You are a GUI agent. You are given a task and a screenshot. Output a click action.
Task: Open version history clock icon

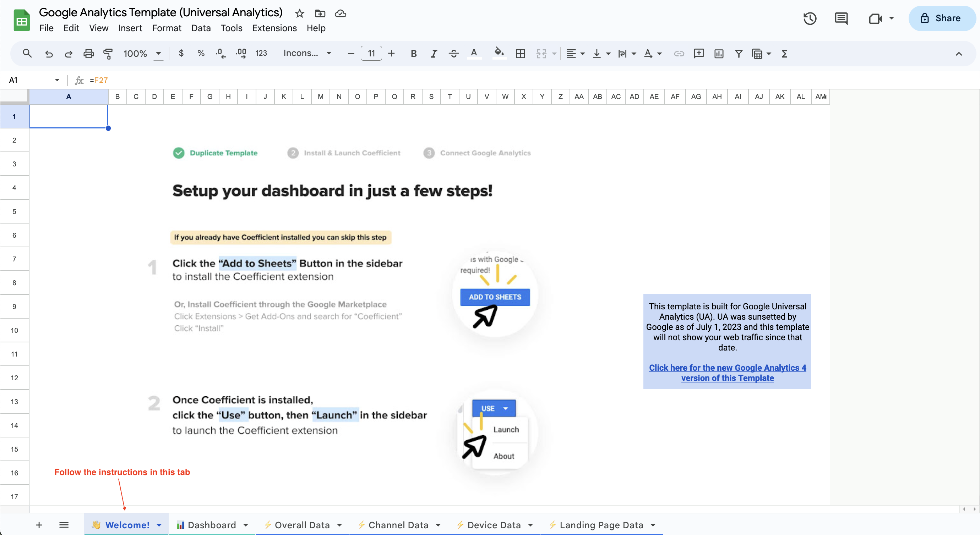810,18
